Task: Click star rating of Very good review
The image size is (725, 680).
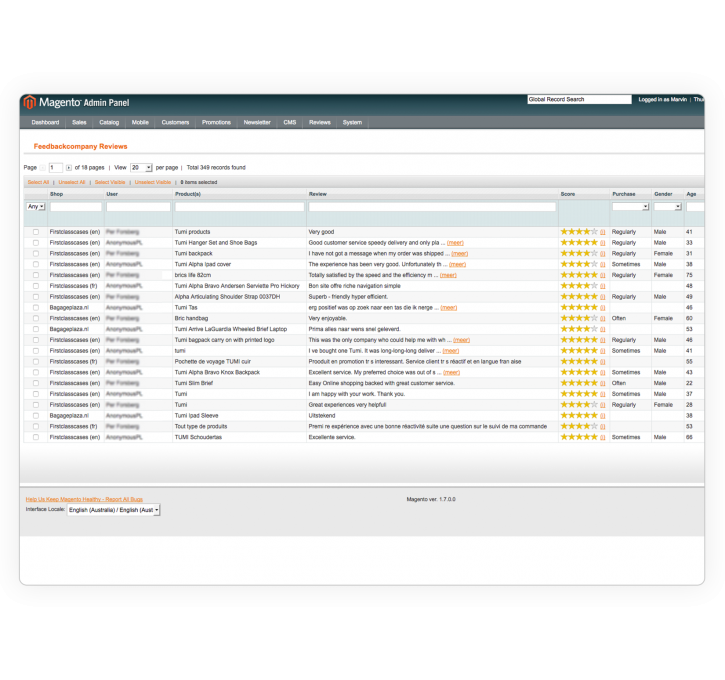Action: pos(579,232)
